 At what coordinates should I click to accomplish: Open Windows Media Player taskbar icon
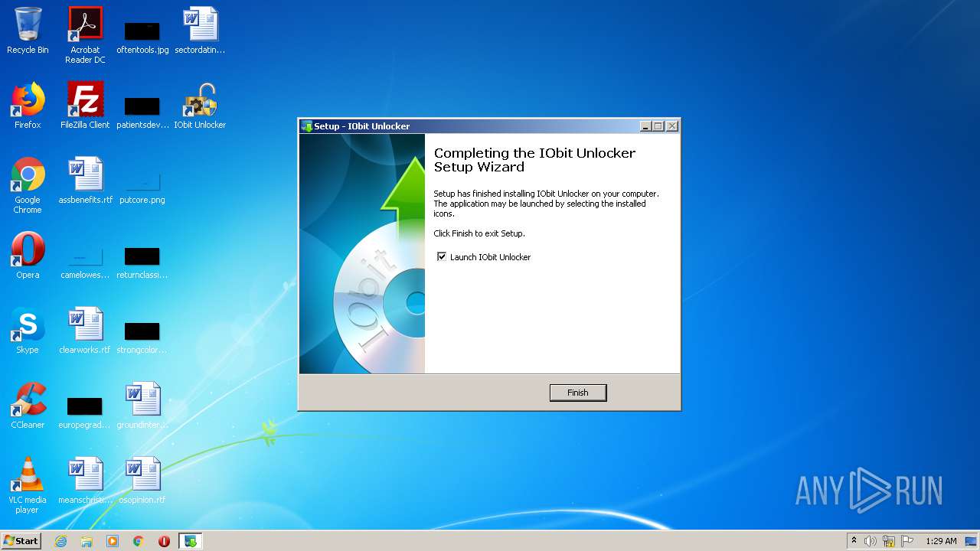click(113, 541)
